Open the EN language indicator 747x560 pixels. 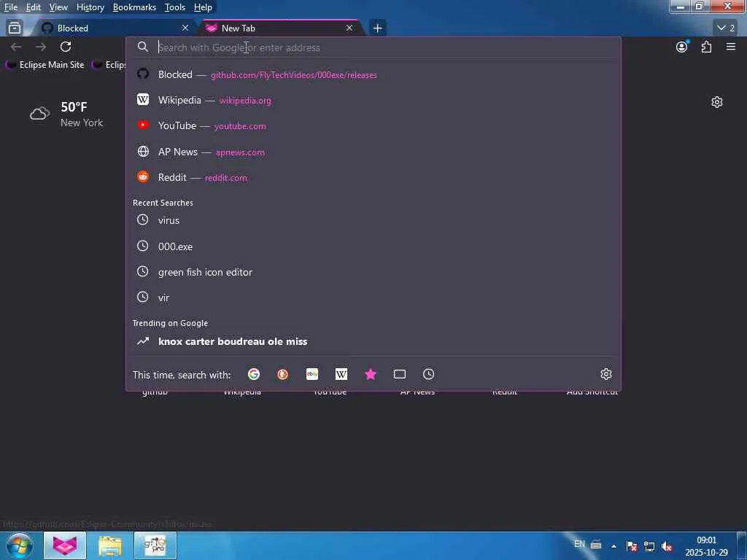(x=579, y=544)
